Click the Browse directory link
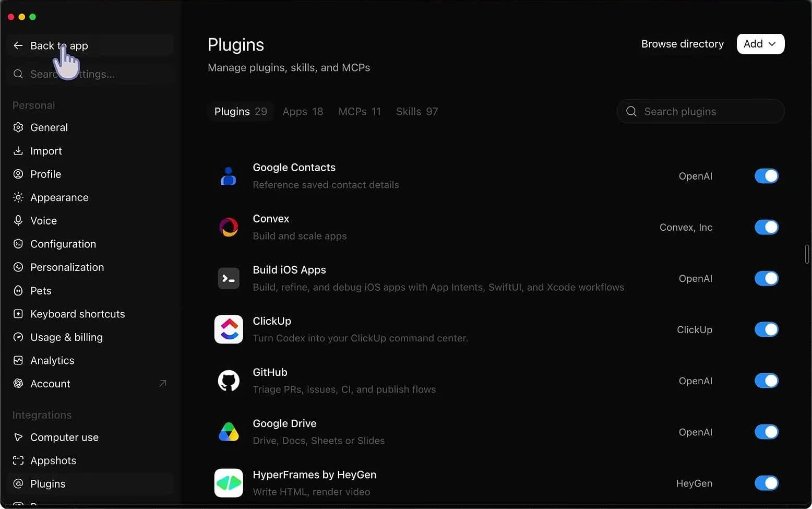Image resolution: width=812 pixels, height=509 pixels. [x=682, y=44]
